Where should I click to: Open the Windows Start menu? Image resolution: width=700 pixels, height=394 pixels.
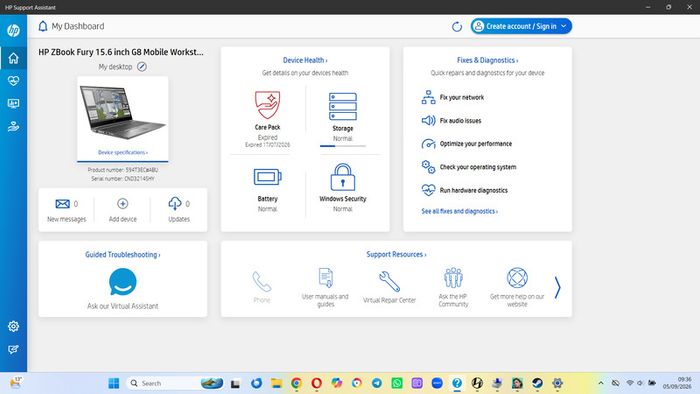(114, 383)
